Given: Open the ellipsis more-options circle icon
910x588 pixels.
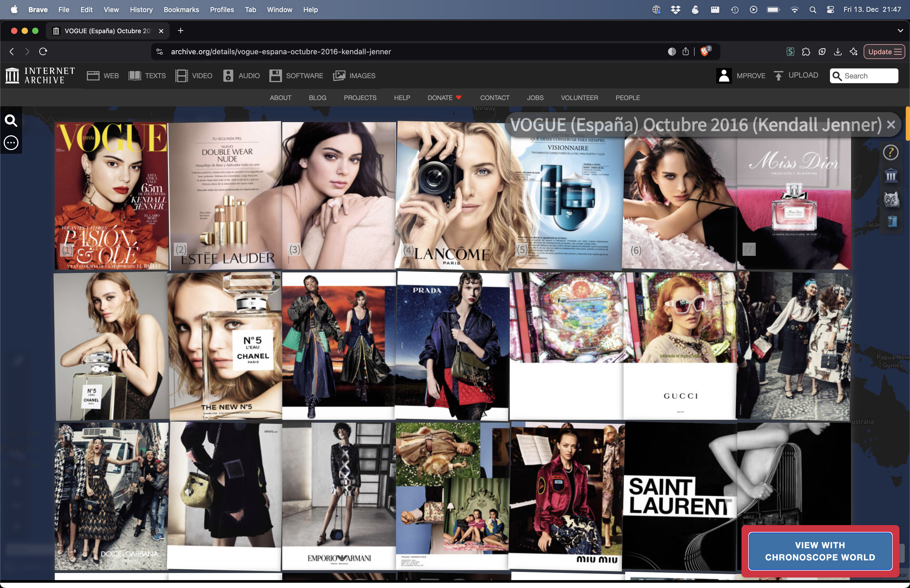Looking at the screenshot, I should click(x=11, y=143).
